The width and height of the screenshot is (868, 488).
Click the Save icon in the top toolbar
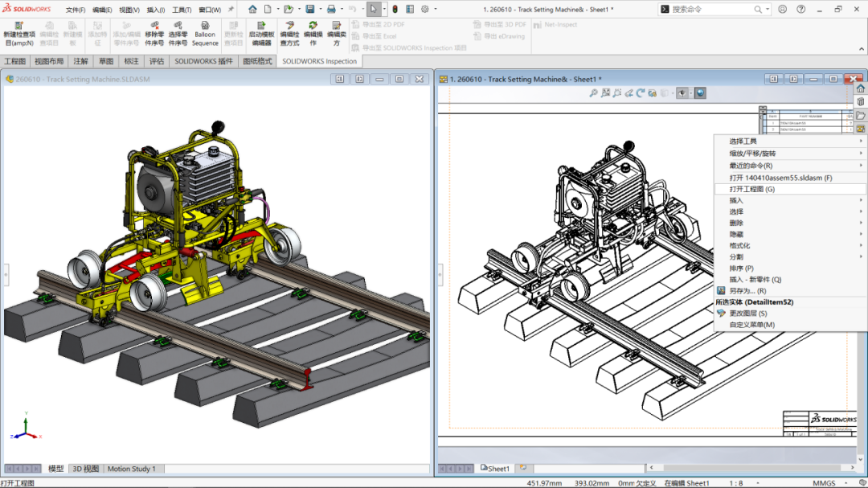[x=312, y=8]
